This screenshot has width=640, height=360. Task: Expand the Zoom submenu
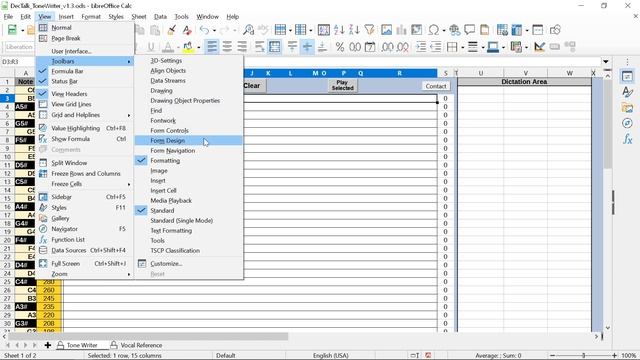tap(84, 274)
